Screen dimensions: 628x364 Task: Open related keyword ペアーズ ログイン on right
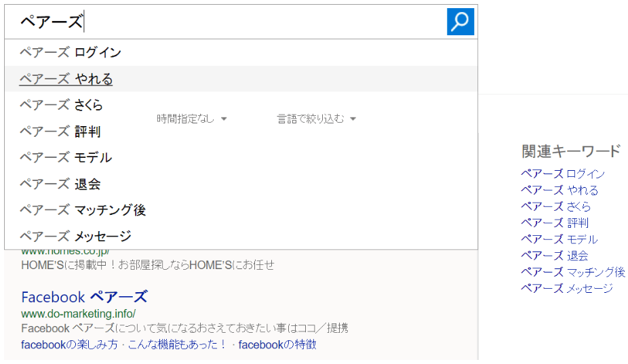point(562,174)
